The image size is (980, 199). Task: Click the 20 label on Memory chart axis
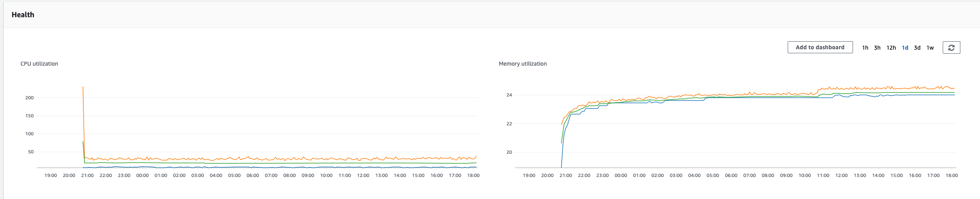tap(509, 152)
